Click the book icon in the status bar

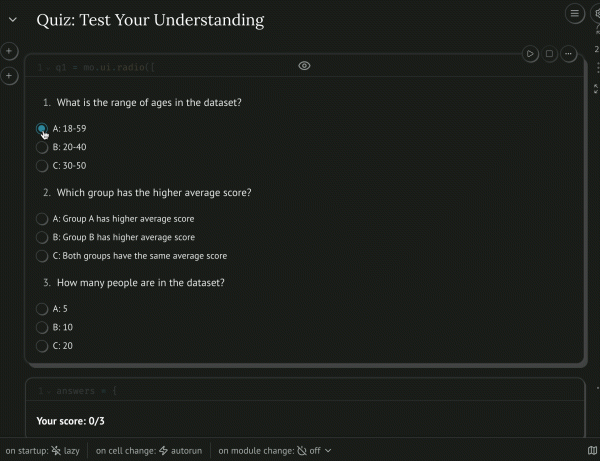click(593, 451)
